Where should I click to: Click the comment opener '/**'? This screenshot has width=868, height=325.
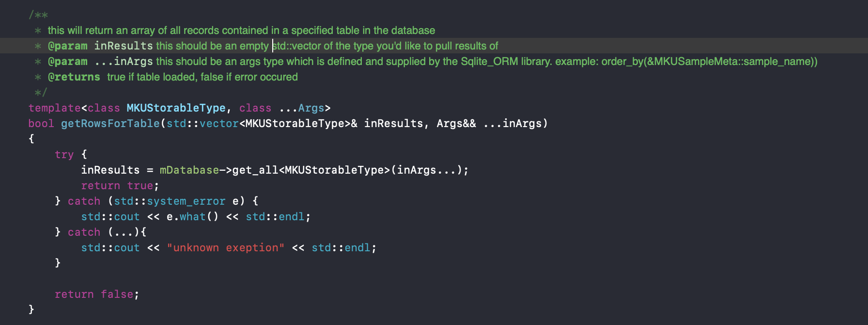pyautogui.click(x=38, y=15)
